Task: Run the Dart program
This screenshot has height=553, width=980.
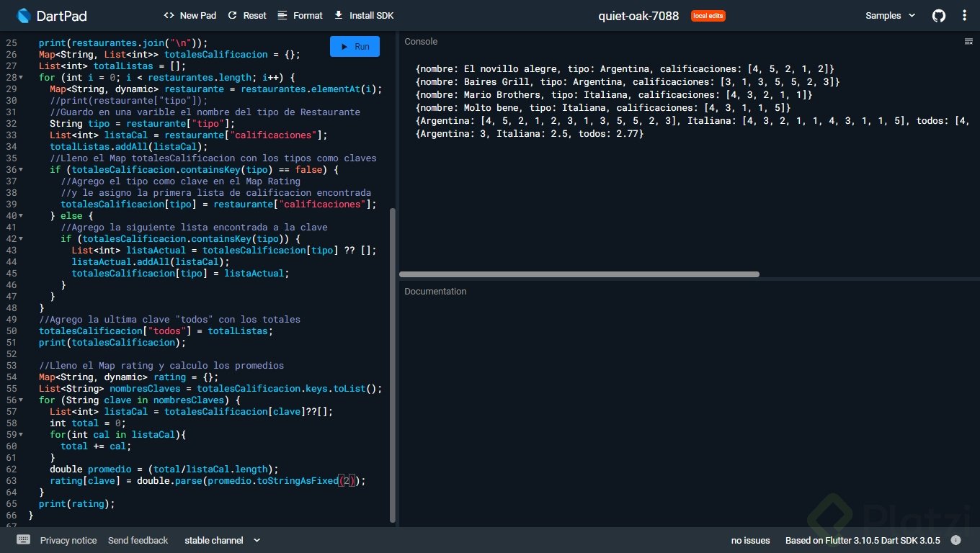Action: [x=355, y=47]
